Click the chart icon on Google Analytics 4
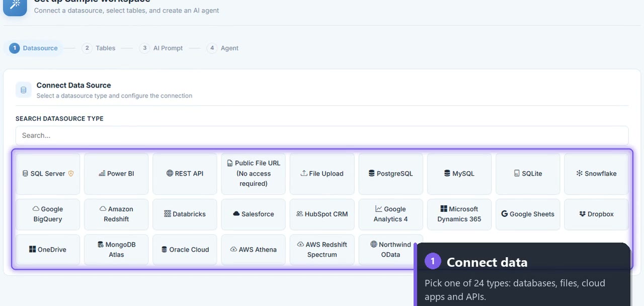This screenshot has height=306, width=644. (378, 209)
